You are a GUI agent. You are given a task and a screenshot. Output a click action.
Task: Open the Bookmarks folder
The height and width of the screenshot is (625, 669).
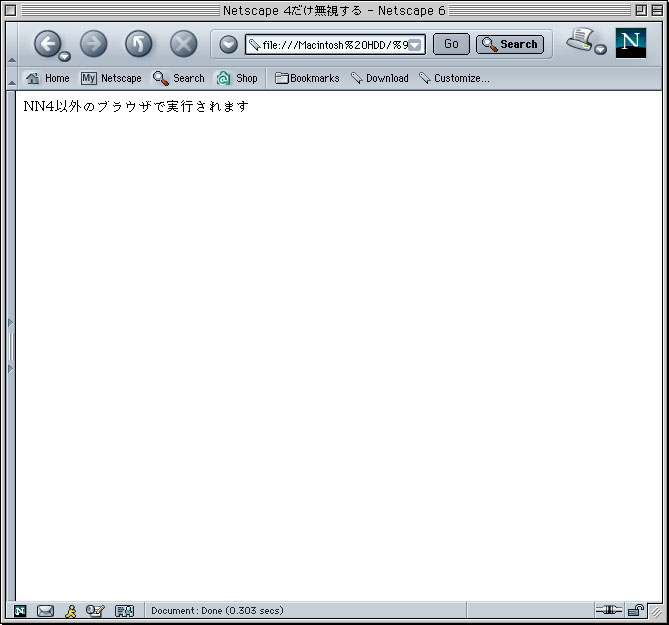pyautogui.click(x=307, y=78)
